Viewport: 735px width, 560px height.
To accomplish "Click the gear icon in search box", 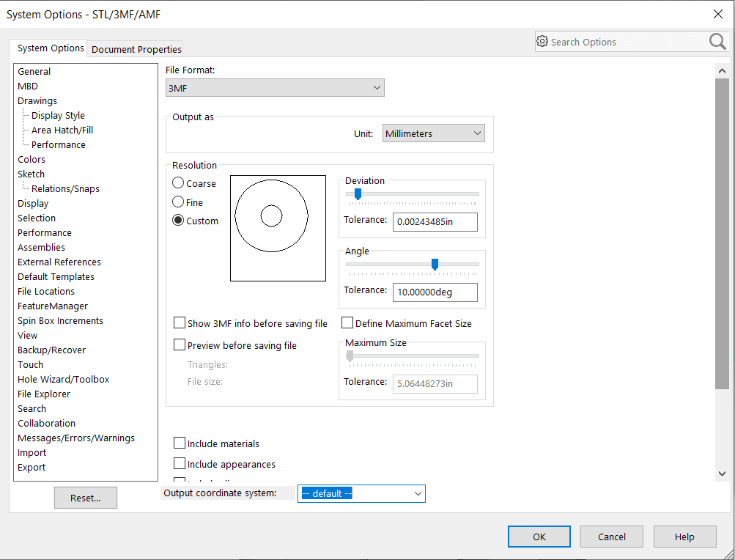I will pyautogui.click(x=542, y=41).
